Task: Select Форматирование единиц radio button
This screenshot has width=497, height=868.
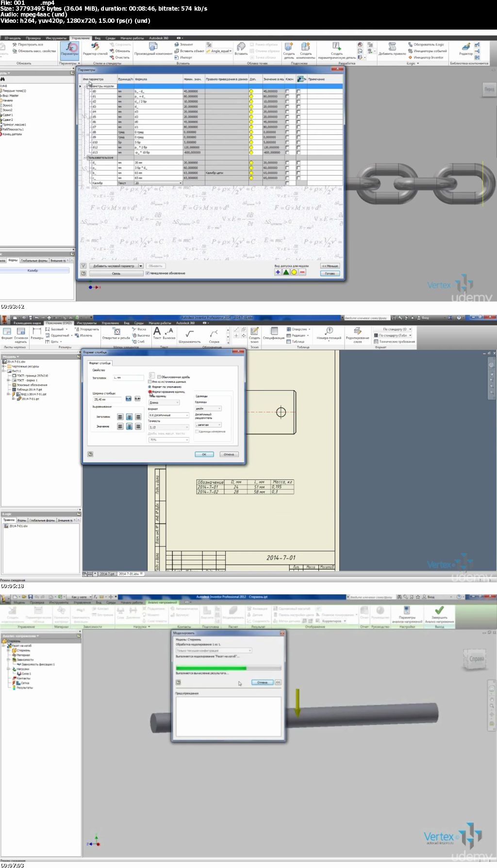Action: (149, 392)
